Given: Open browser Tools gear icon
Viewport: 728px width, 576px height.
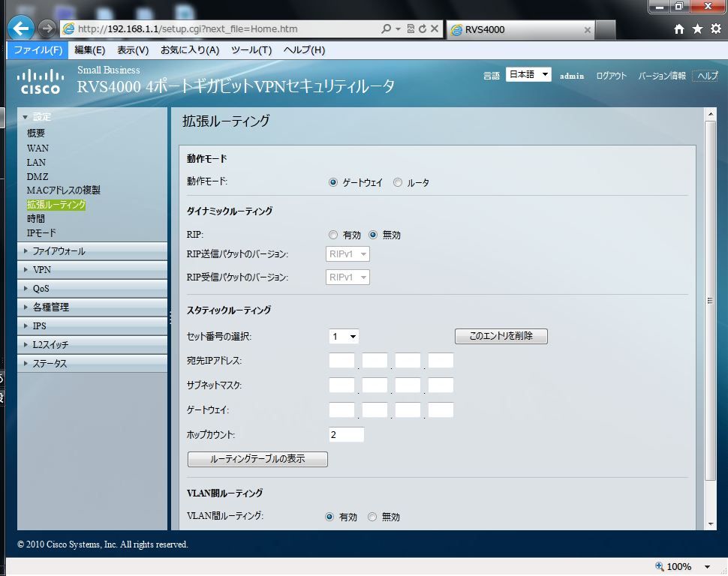Looking at the screenshot, I should (716, 29).
